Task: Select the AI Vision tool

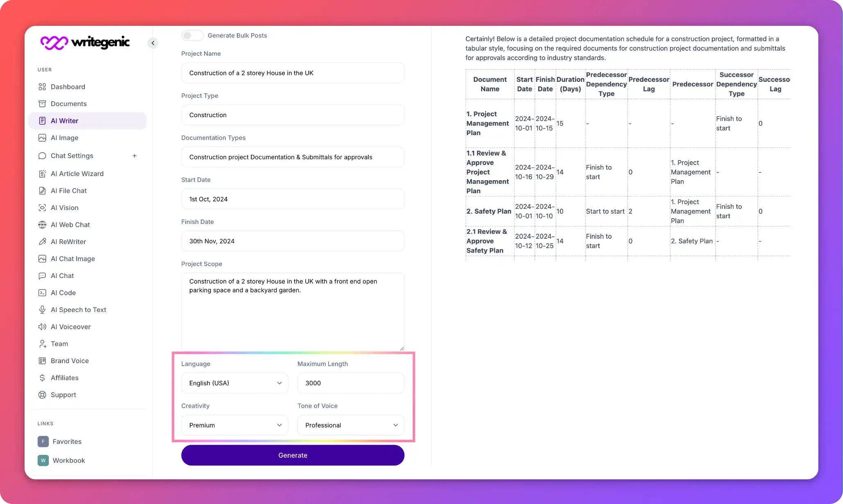Action: 64,208
